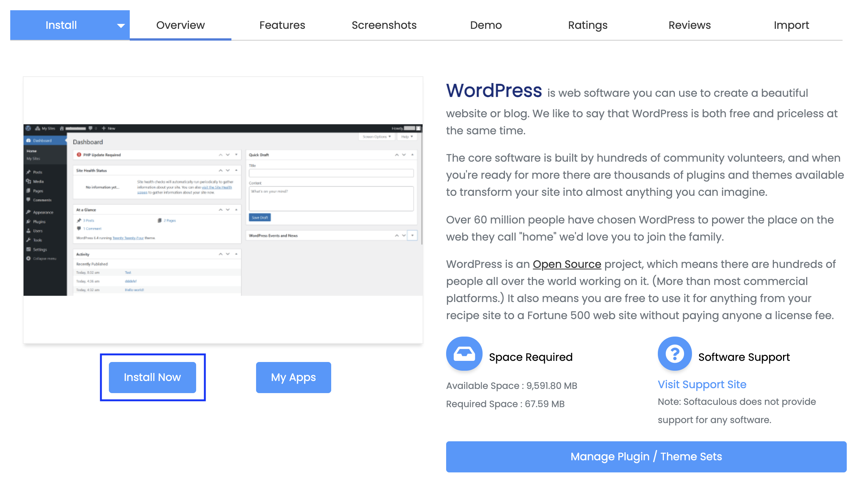This screenshot has height=491, width=868.
Task: Click Manage Plugin / Theme Sets button
Action: coord(646,456)
